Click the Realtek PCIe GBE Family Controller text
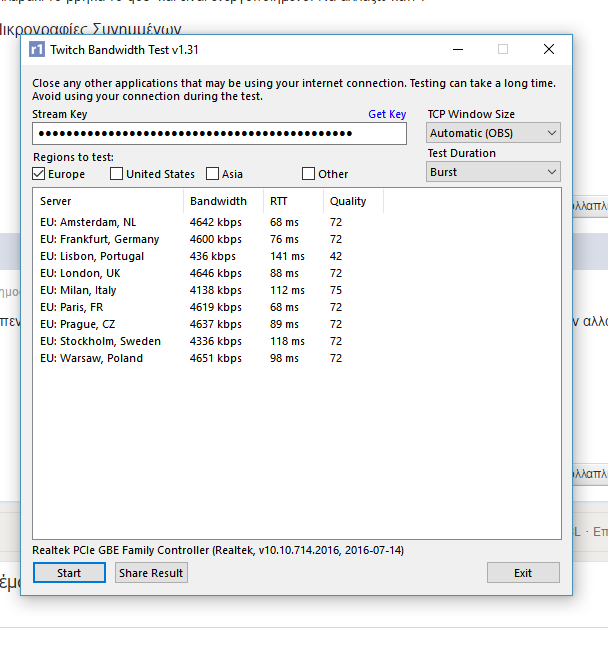Image resolution: width=608 pixels, height=653 pixels. 218,551
